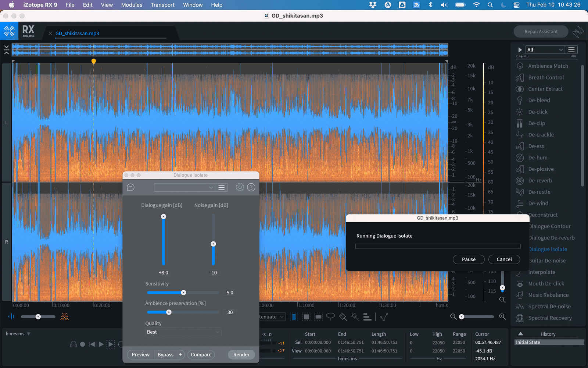Select the frequency selection tool
The image size is (588, 368).
[x=319, y=317]
